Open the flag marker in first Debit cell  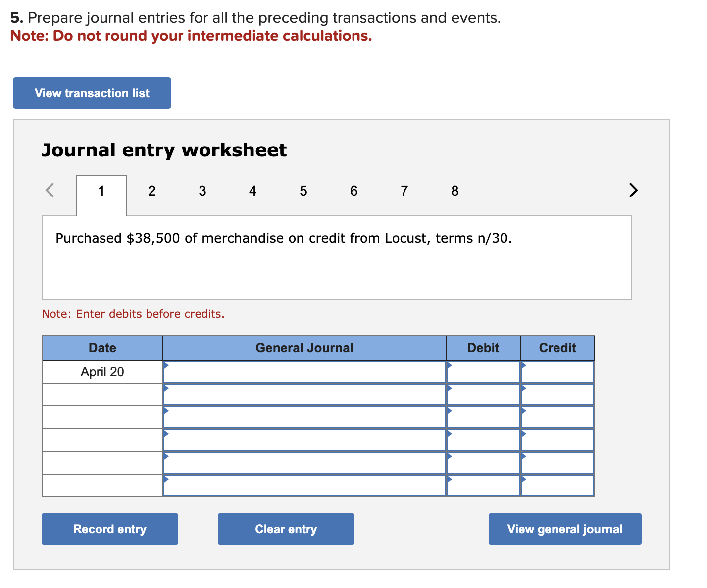coord(449,365)
